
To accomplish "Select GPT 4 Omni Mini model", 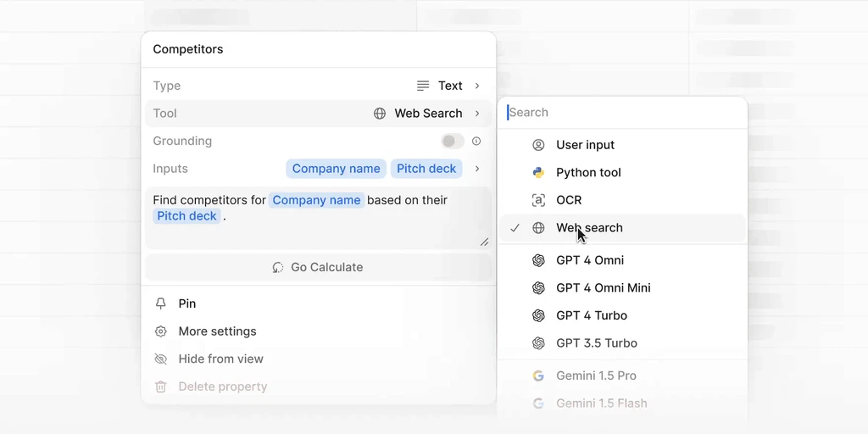I will click(622, 288).
